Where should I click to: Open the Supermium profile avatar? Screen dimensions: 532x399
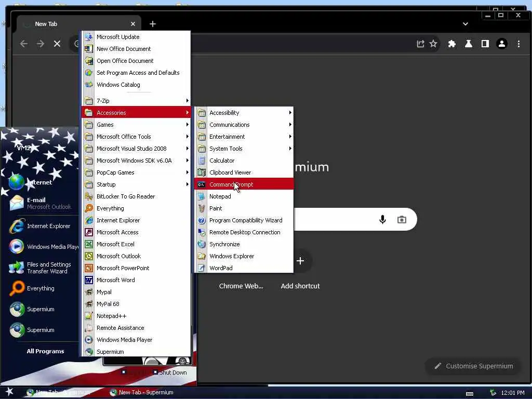(x=502, y=44)
